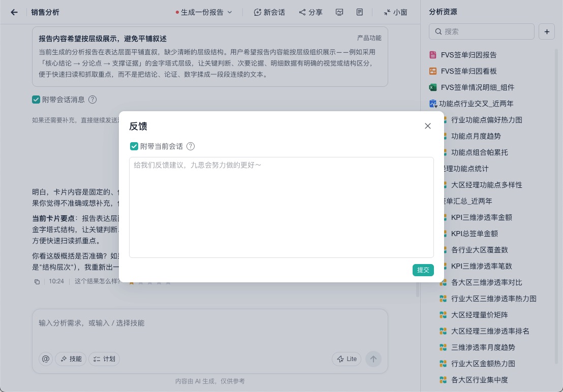Click the 分享 share button
The image size is (563, 392).
tap(311, 12)
